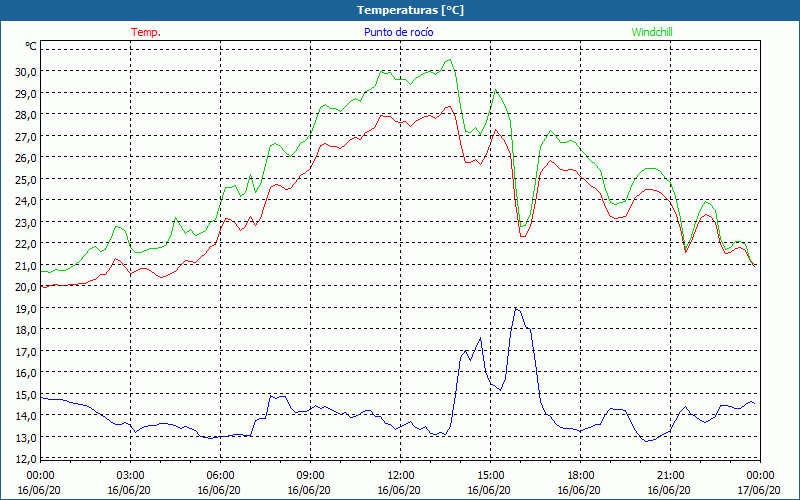
Task: Click the 30,0 y-axis value
Action: coord(26,72)
